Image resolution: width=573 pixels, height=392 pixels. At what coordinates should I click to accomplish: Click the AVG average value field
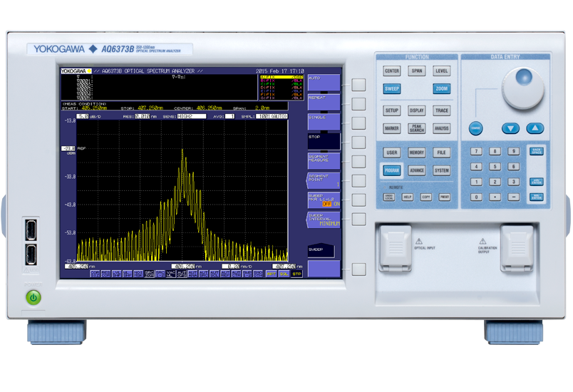[x=229, y=116]
